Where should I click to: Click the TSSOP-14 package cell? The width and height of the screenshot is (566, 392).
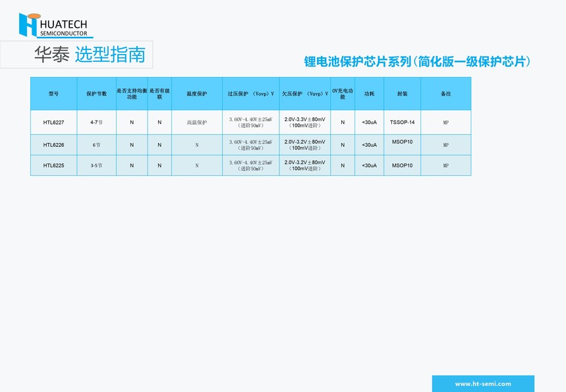(x=403, y=123)
